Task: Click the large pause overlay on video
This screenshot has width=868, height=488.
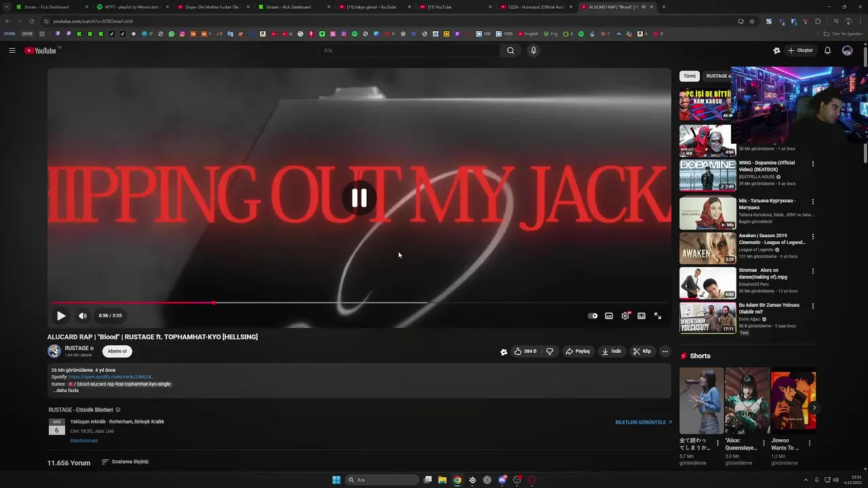Action: pyautogui.click(x=359, y=198)
